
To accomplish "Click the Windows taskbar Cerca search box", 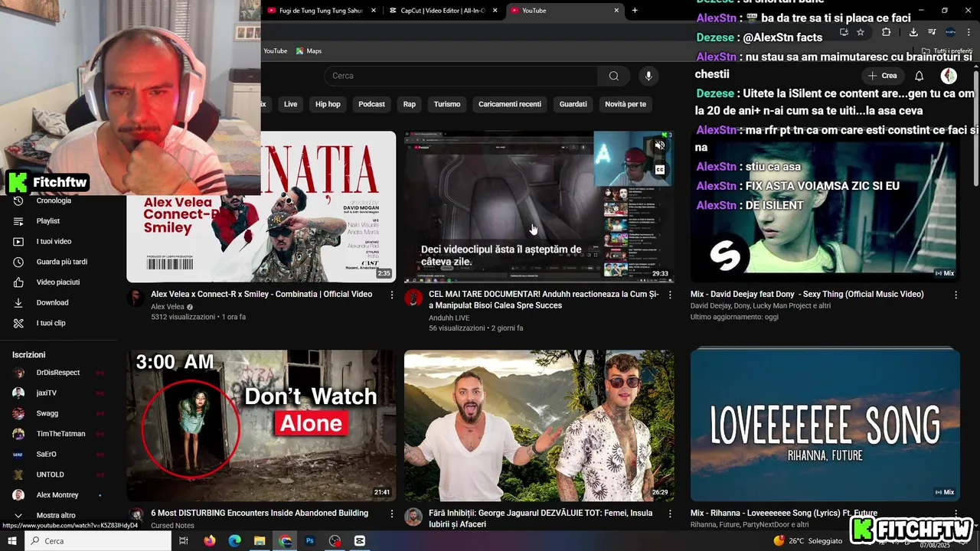I will [x=98, y=541].
